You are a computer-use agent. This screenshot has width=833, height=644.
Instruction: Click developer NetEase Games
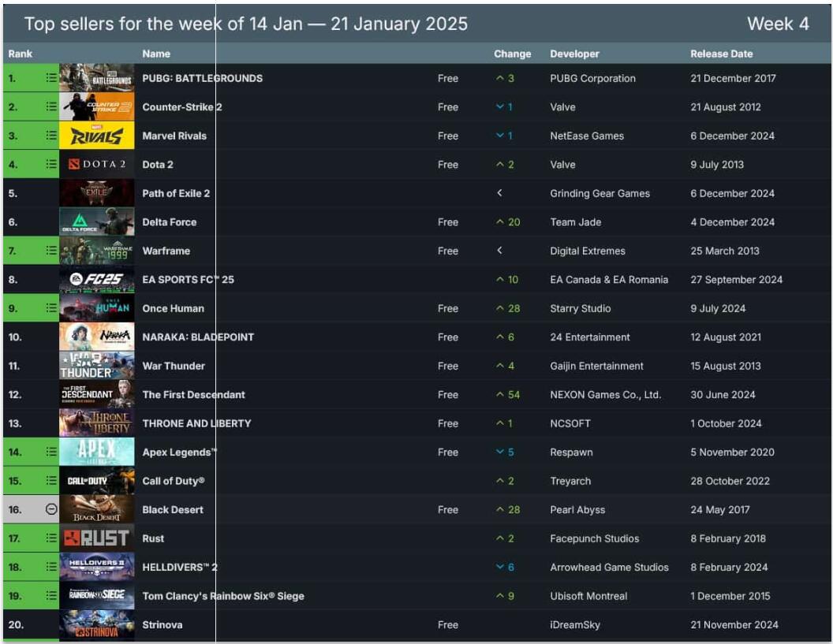tap(587, 136)
